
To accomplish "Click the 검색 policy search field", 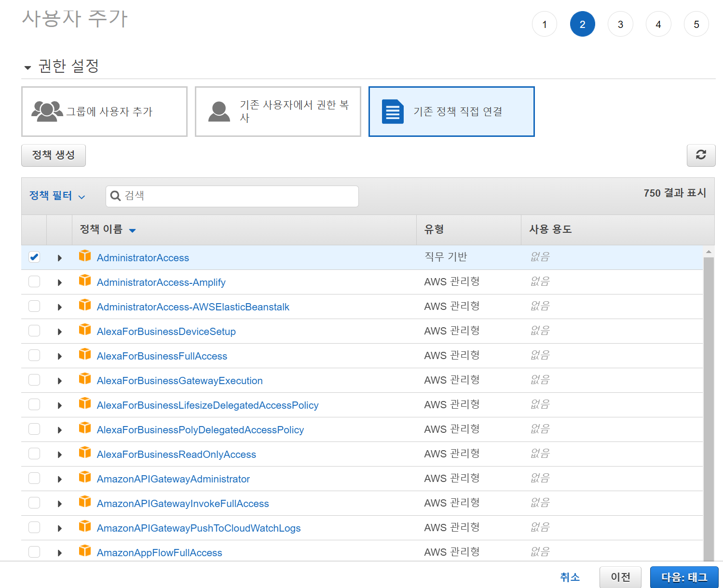I will point(232,196).
